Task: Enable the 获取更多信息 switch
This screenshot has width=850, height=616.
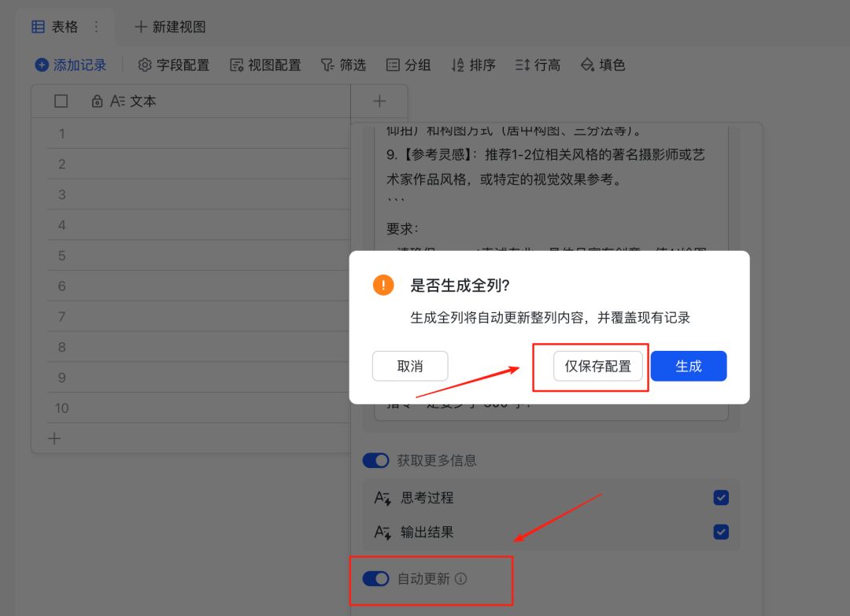Action: (376, 460)
